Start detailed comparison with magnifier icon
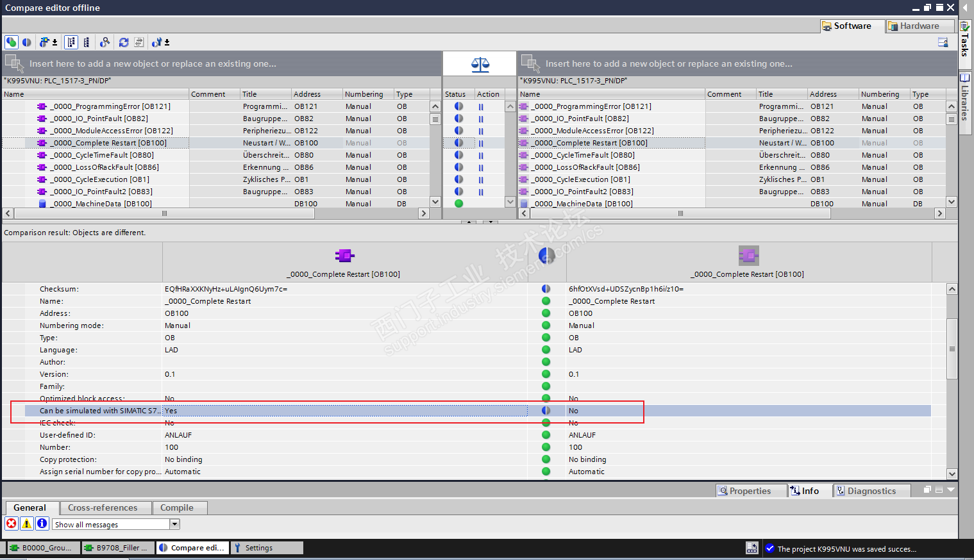The height and width of the screenshot is (560, 974). click(x=105, y=42)
